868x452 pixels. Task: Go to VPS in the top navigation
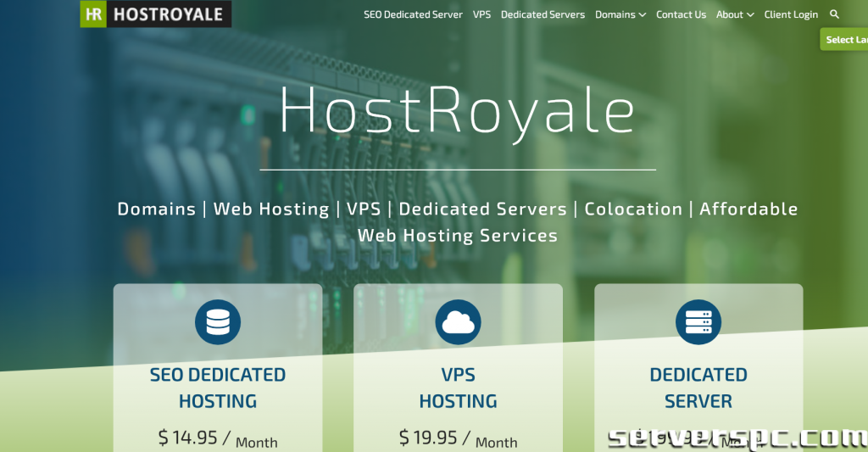(x=481, y=14)
